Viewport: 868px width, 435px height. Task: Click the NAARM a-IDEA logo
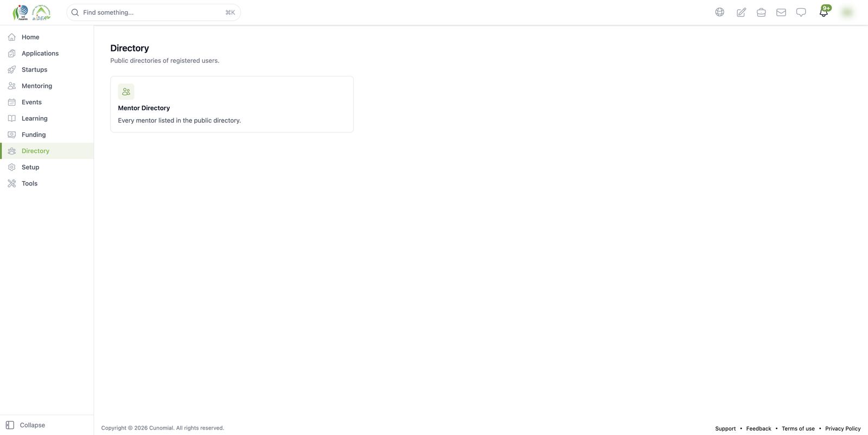coord(31,12)
